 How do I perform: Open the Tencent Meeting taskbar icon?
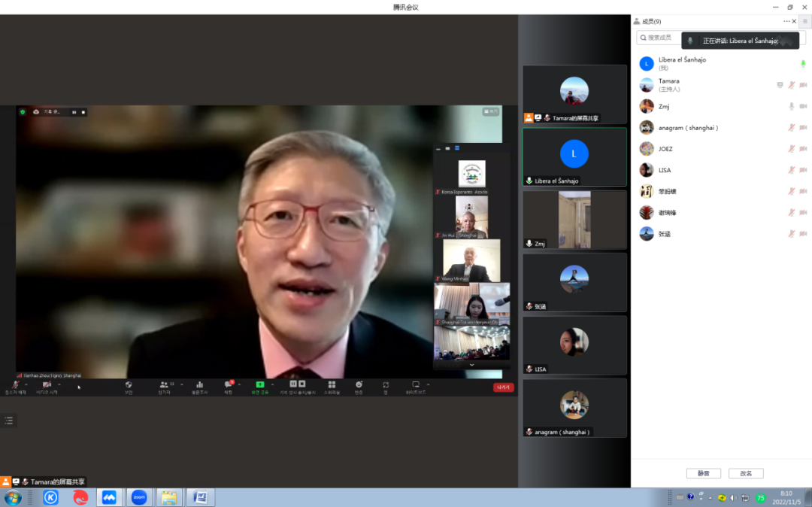[x=109, y=498]
